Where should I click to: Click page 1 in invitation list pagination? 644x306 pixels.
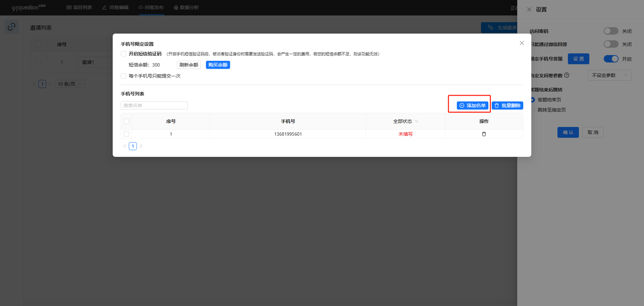[42, 84]
